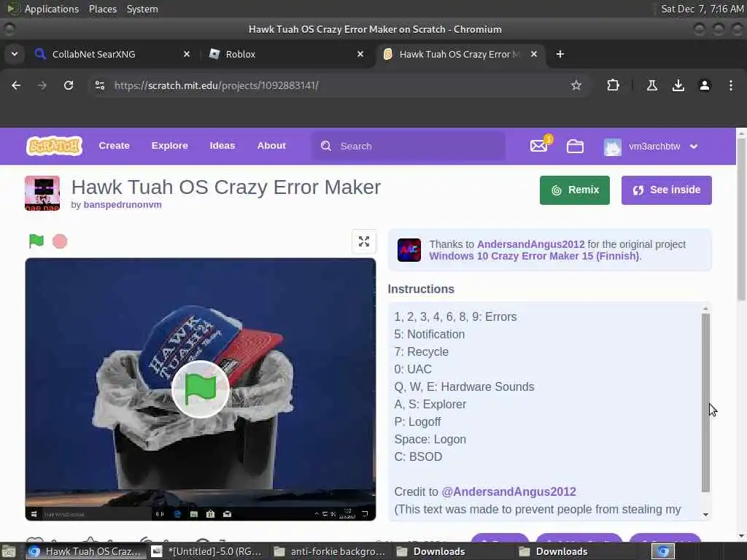Open Windows 10 Crazy Error Maker 15 link
This screenshot has height=560, width=747.
click(534, 256)
